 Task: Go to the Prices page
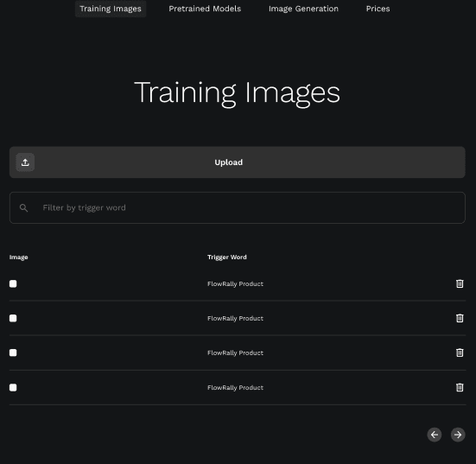tap(378, 9)
